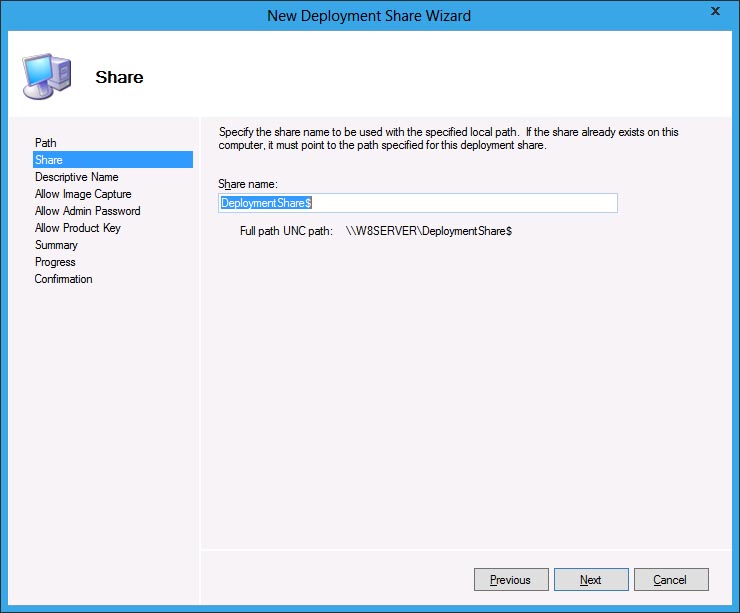Select the Path step in sidebar
The image size is (740, 613).
pos(46,143)
